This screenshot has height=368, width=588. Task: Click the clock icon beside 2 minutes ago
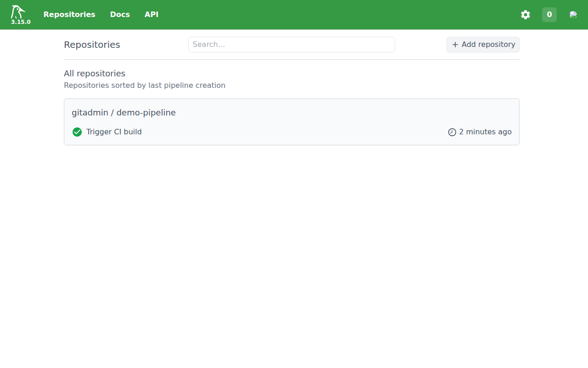pyautogui.click(x=452, y=132)
